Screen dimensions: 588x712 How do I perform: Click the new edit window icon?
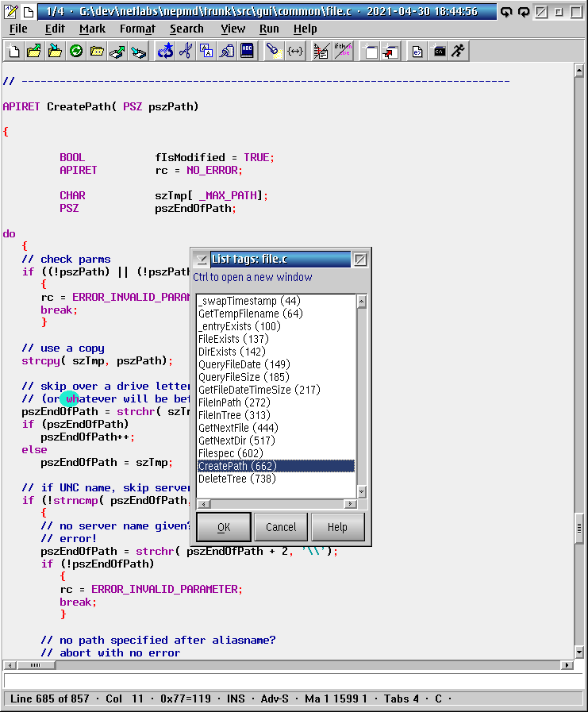tap(370, 51)
